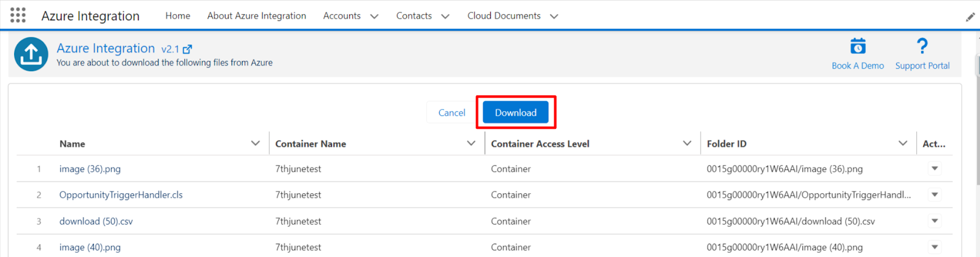This screenshot has height=257, width=980.
Task: Open the App Launcher grid icon
Action: tap(18, 15)
